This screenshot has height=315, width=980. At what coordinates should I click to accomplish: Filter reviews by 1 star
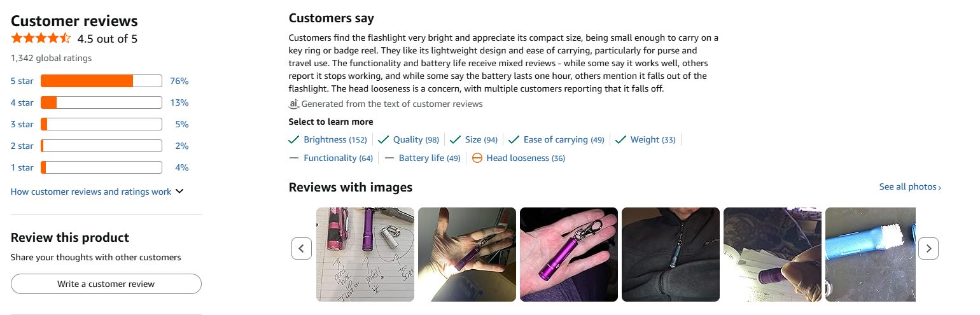[x=22, y=167]
